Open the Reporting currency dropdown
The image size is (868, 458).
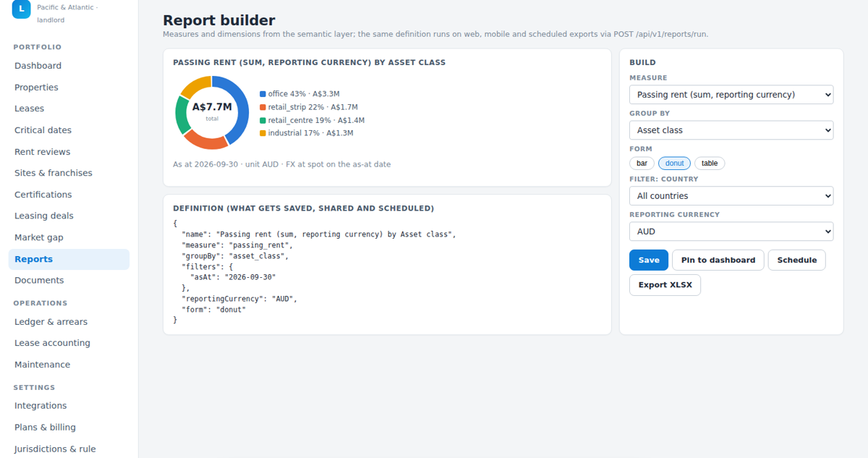coord(731,232)
